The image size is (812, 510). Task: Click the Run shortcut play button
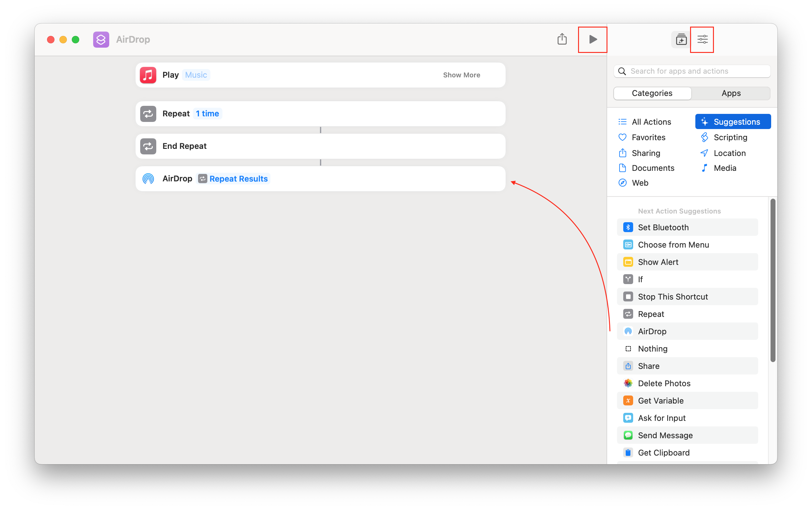point(592,39)
